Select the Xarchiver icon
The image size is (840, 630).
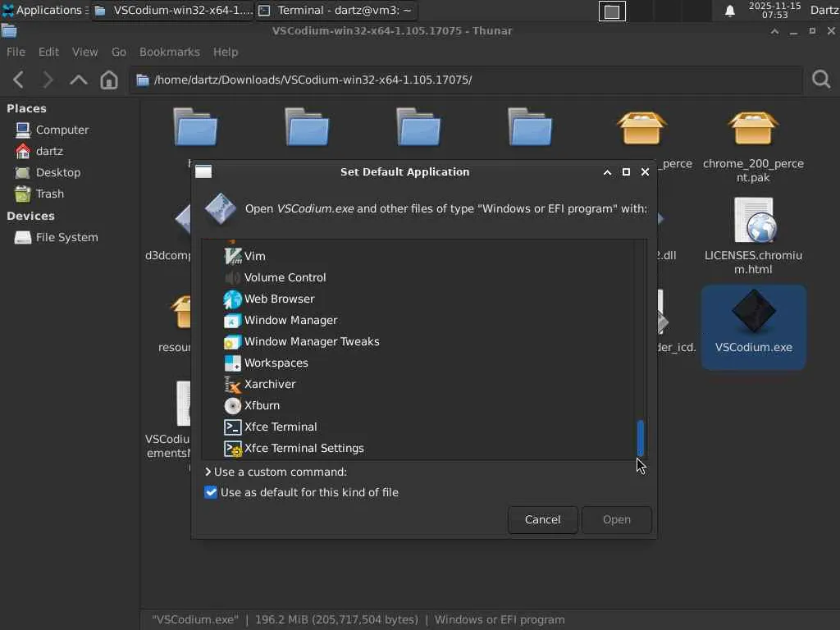pyautogui.click(x=232, y=385)
